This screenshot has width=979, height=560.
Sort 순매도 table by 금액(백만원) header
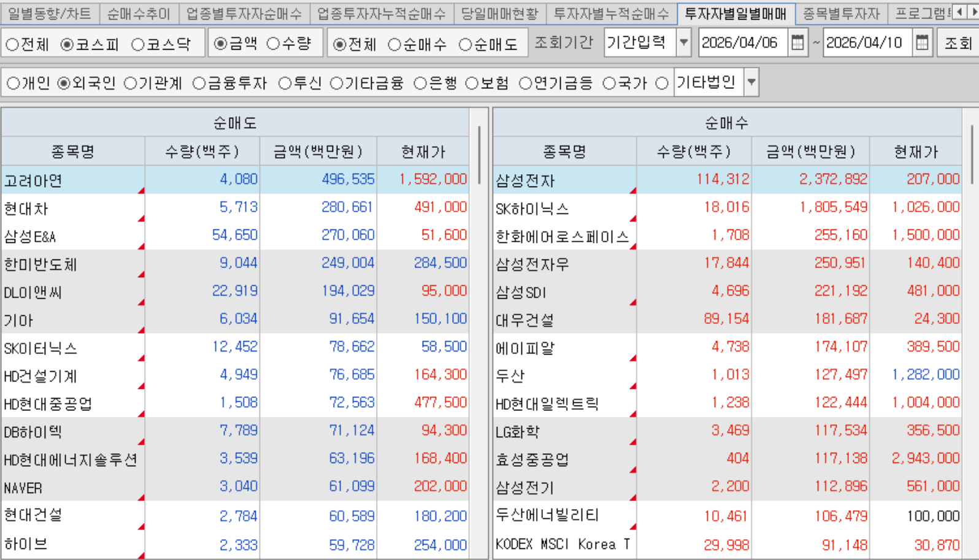point(318,152)
